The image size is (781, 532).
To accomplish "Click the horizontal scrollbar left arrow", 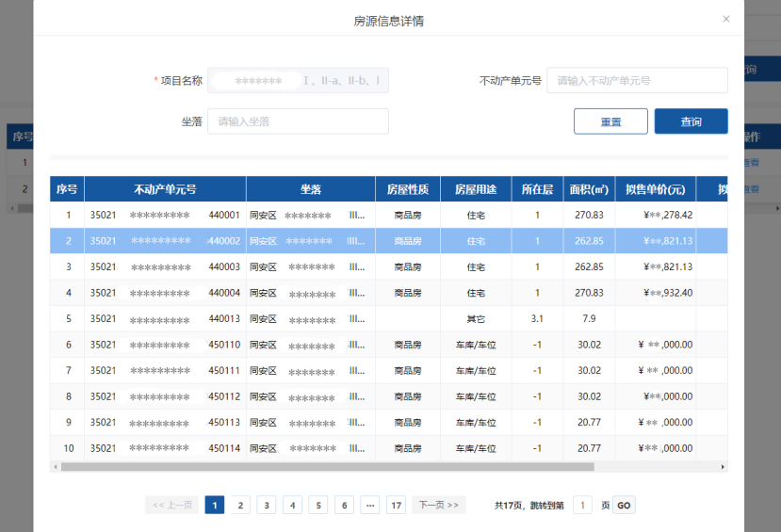I will pos(55,467).
